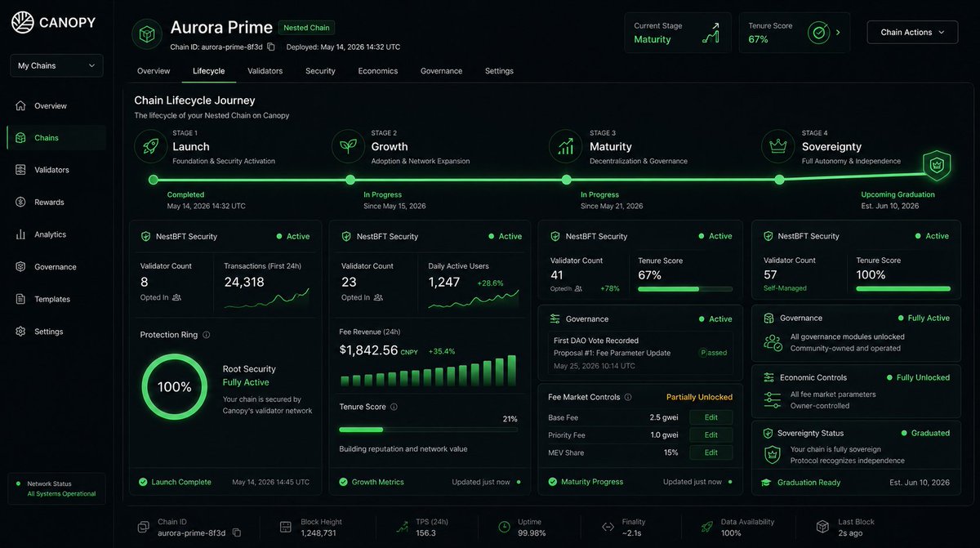Open Governance icon in sidebar
The height and width of the screenshot is (548, 980).
[x=20, y=267]
